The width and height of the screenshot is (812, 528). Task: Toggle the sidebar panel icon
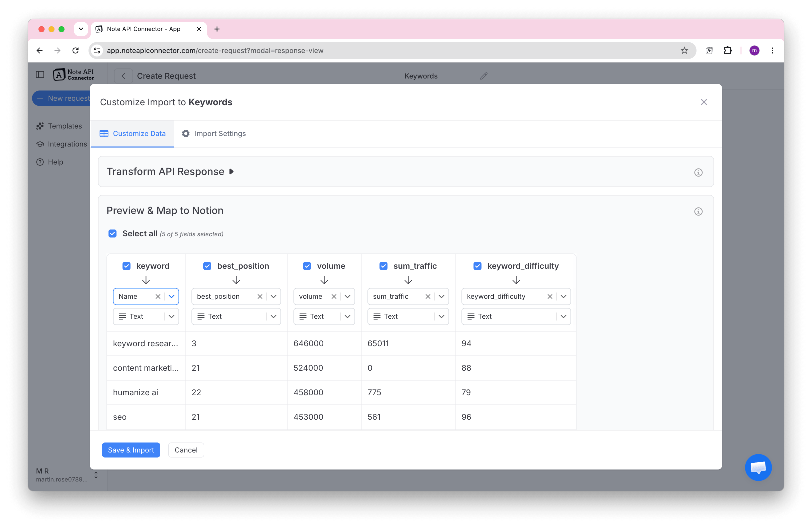point(40,74)
